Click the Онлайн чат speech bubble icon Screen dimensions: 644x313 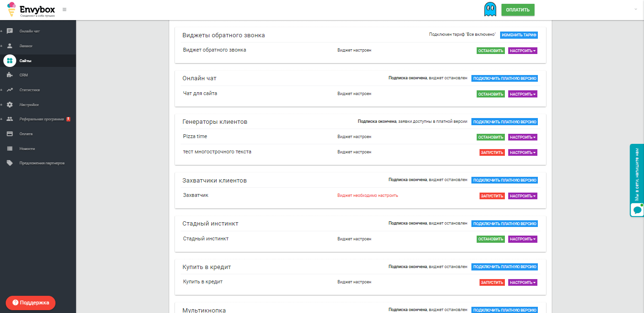click(10, 31)
